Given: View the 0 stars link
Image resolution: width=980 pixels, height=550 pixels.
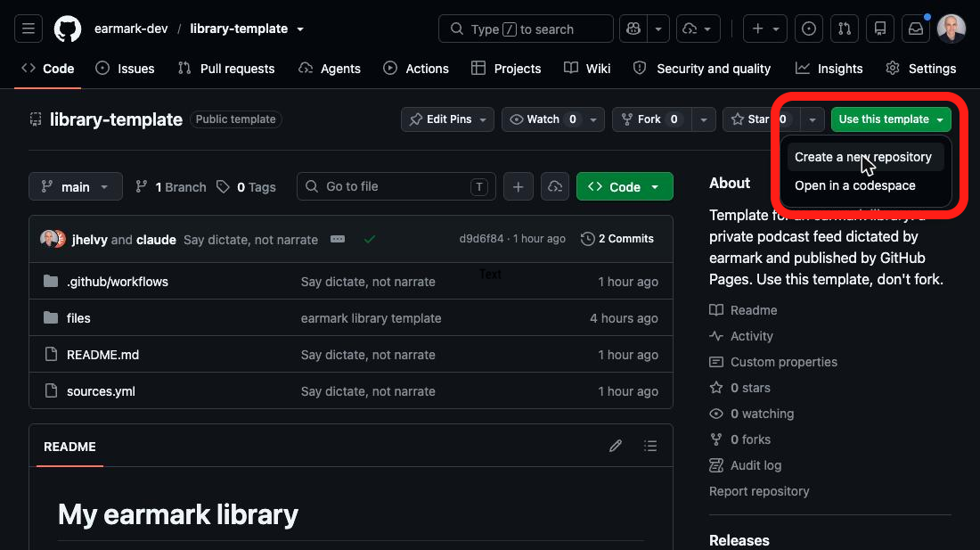Looking at the screenshot, I should coord(740,388).
